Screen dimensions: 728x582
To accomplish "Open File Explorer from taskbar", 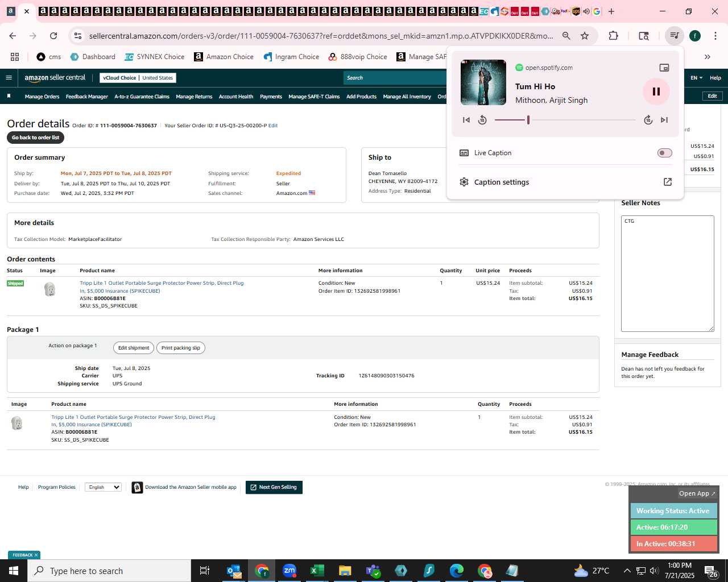I will [345, 571].
